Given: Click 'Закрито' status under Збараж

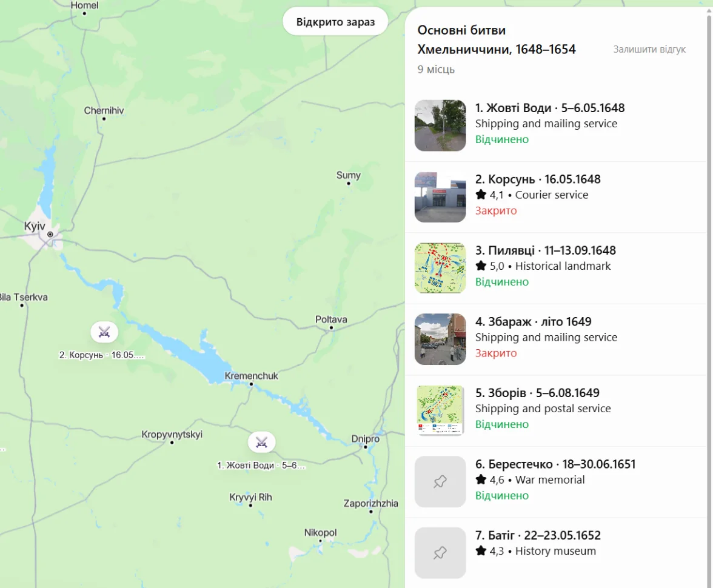Looking at the screenshot, I should 496,353.
